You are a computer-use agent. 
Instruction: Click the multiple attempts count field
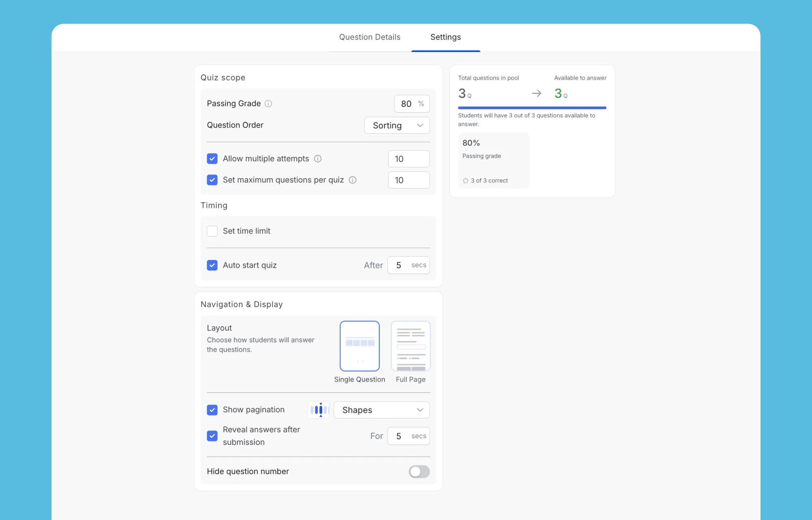(x=408, y=159)
